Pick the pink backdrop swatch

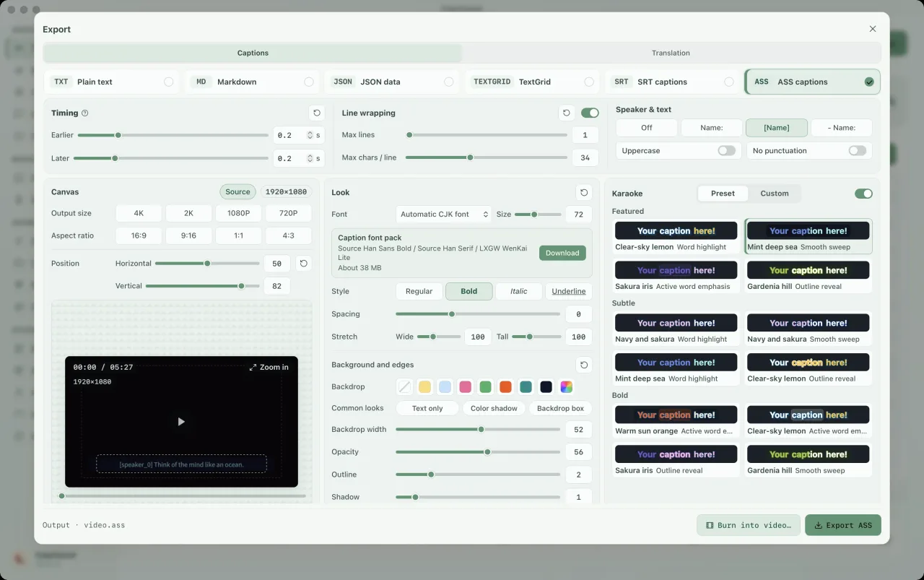pos(466,387)
